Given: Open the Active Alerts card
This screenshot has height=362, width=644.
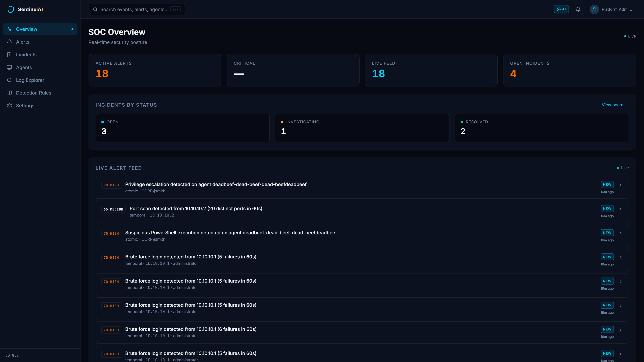Looking at the screenshot, I should coord(155,70).
